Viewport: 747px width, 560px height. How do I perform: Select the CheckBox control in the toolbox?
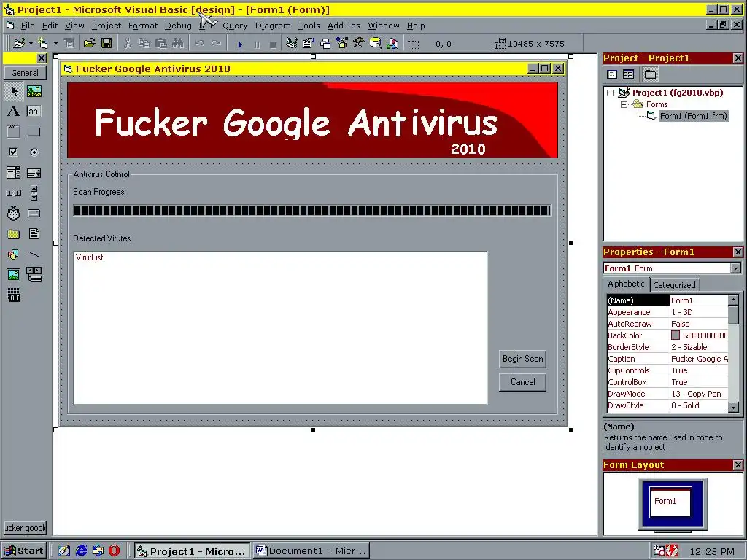click(13, 152)
